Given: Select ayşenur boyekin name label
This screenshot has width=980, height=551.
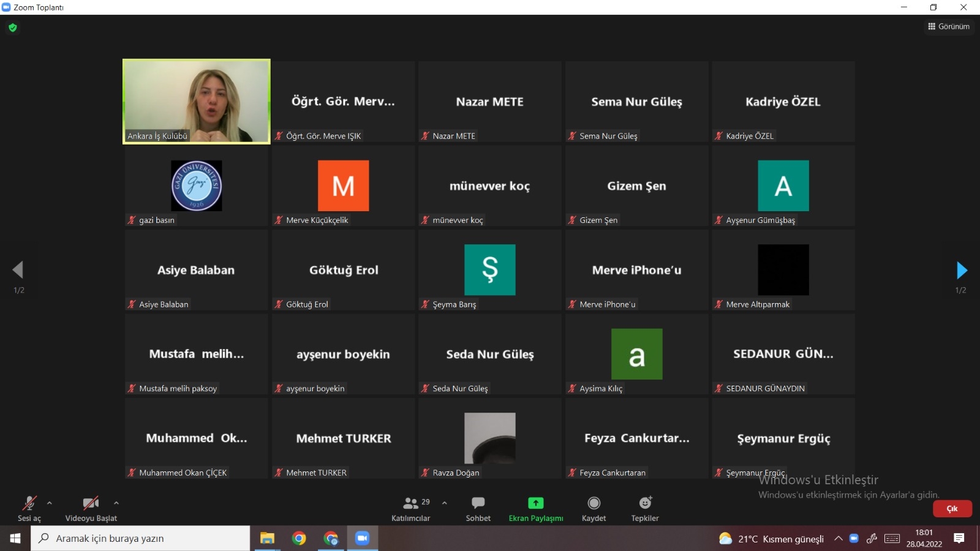Looking at the screenshot, I should [315, 388].
